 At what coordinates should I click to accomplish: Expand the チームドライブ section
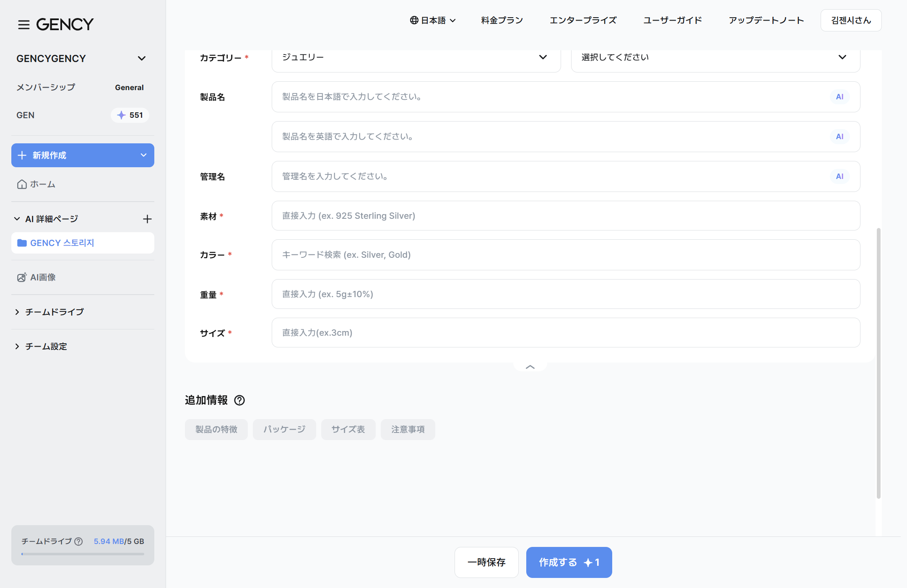click(17, 312)
